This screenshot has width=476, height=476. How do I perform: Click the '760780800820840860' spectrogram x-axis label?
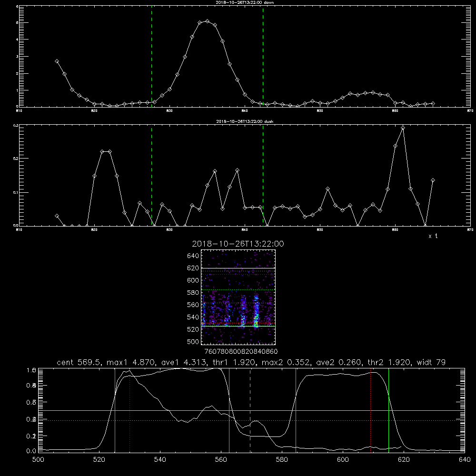(x=241, y=352)
